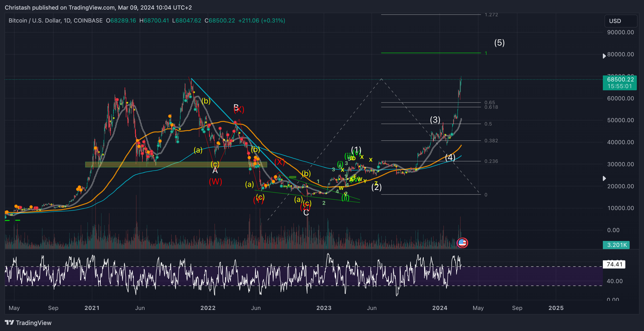The height and width of the screenshot is (331, 644).
Task: Open the USD currency selector
Action: tap(621, 21)
